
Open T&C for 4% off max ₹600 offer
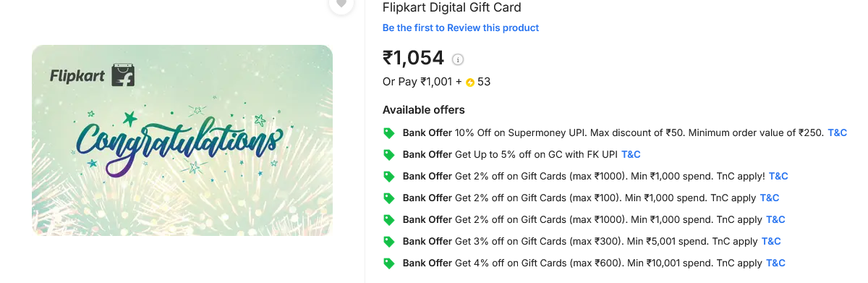pyautogui.click(x=775, y=263)
